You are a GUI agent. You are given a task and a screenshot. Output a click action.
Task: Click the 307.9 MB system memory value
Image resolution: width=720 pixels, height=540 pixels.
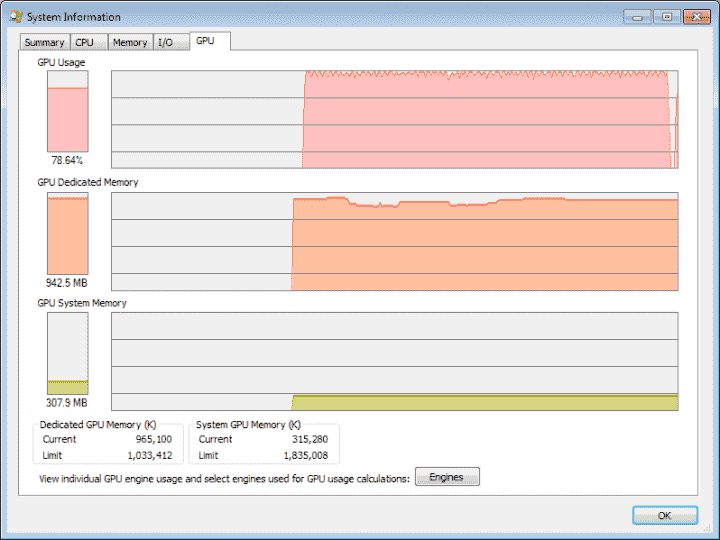click(x=67, y=403)
